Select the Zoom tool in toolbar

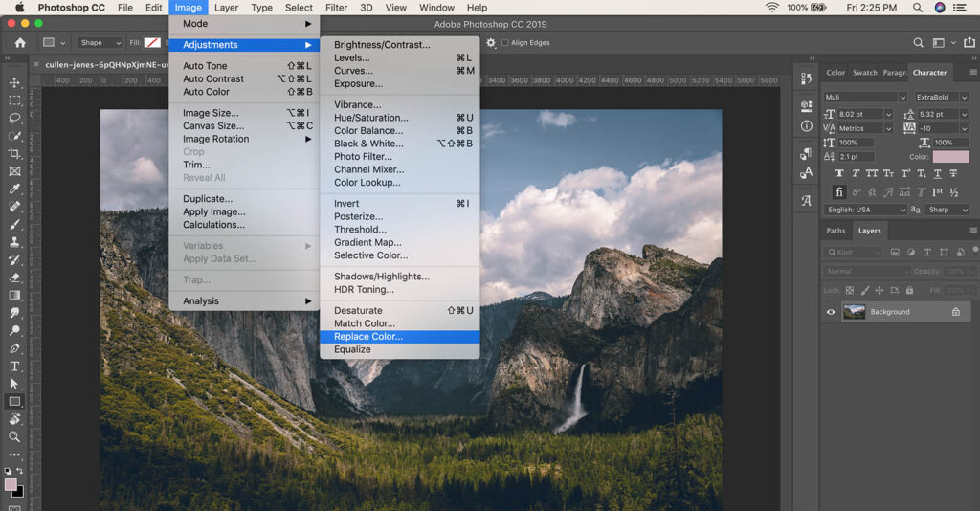(x=14, y=436)
